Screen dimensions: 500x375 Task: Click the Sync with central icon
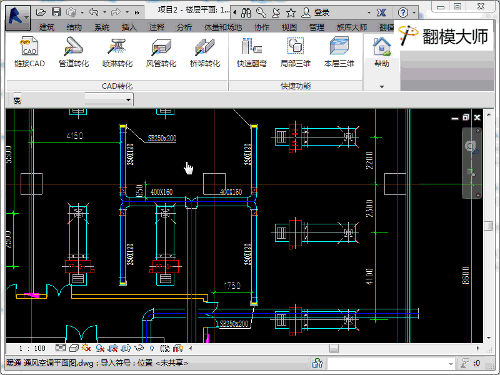(71, 12)
